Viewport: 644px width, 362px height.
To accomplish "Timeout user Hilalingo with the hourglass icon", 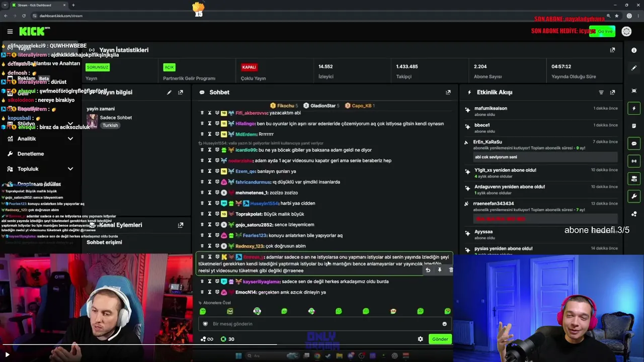I will tap(210, 124).
